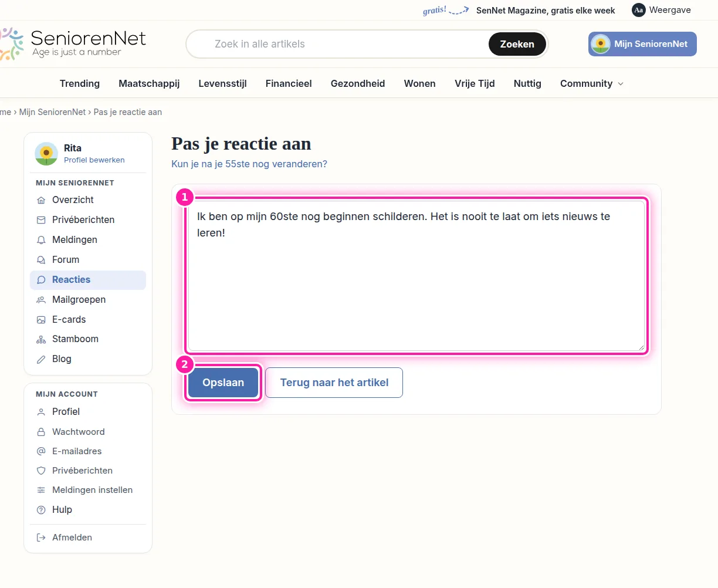Open Mailgroepen in the sidebar
718x588 pixels.
(x=88, y=300)
